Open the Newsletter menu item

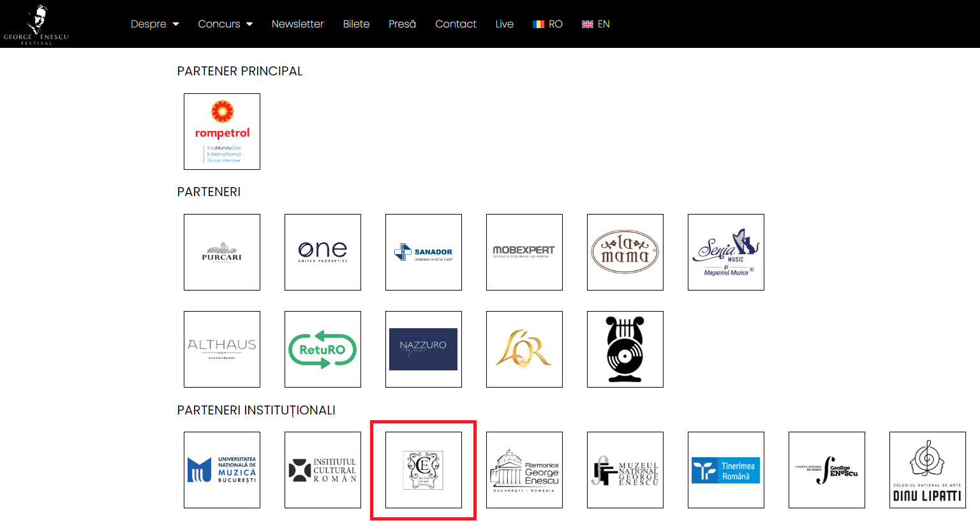[x=298, y=24]
